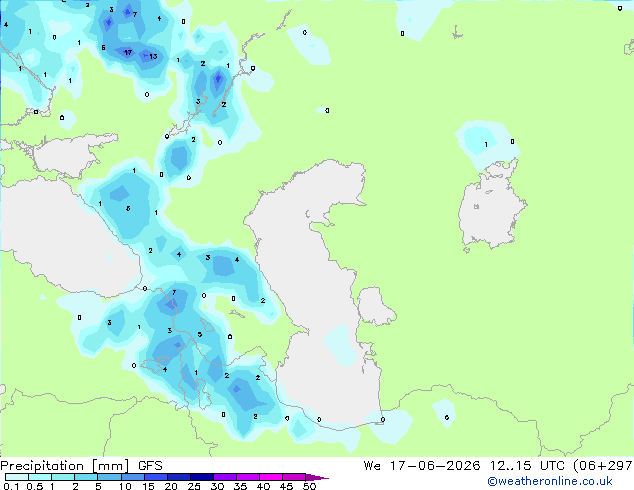Select legend swatch between 2 and 5

tap(86, 477)
